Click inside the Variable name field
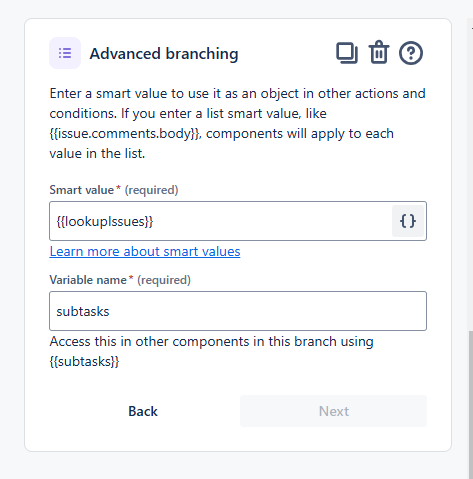Screen dimensions: 473x479 [x=238, y=311]
